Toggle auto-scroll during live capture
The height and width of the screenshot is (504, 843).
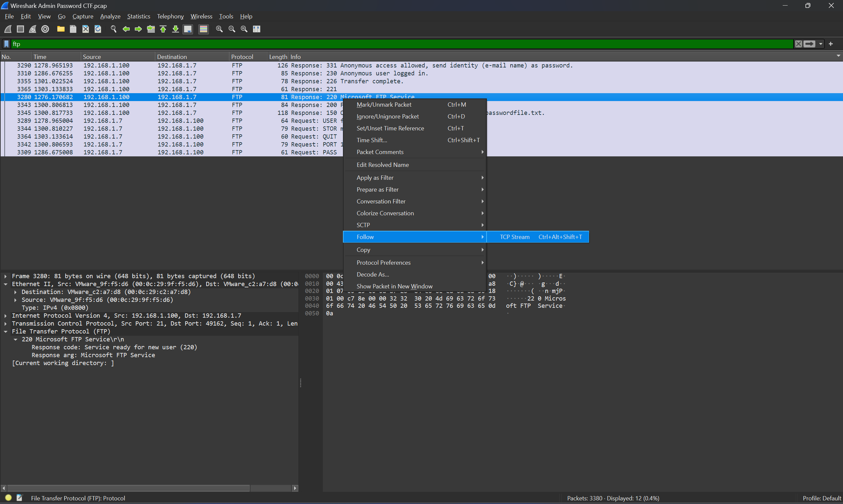(188, 29)
